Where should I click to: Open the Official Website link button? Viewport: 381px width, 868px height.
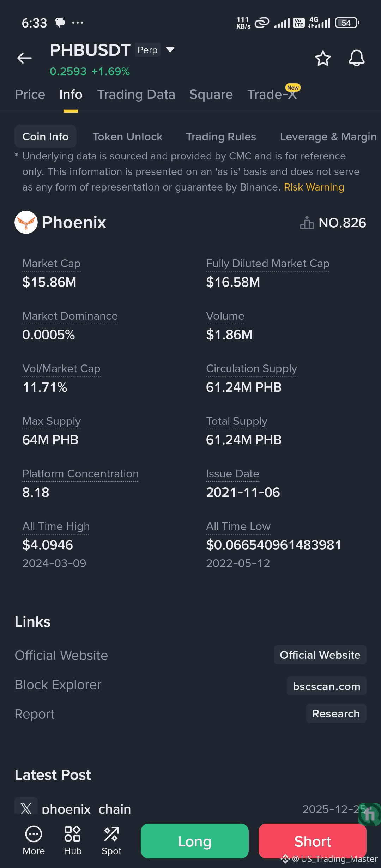320,655
